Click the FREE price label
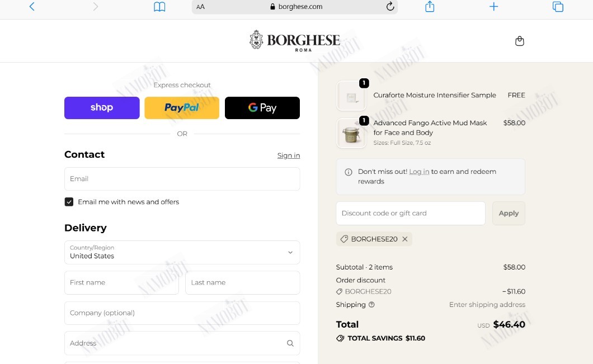 point(516,95)
